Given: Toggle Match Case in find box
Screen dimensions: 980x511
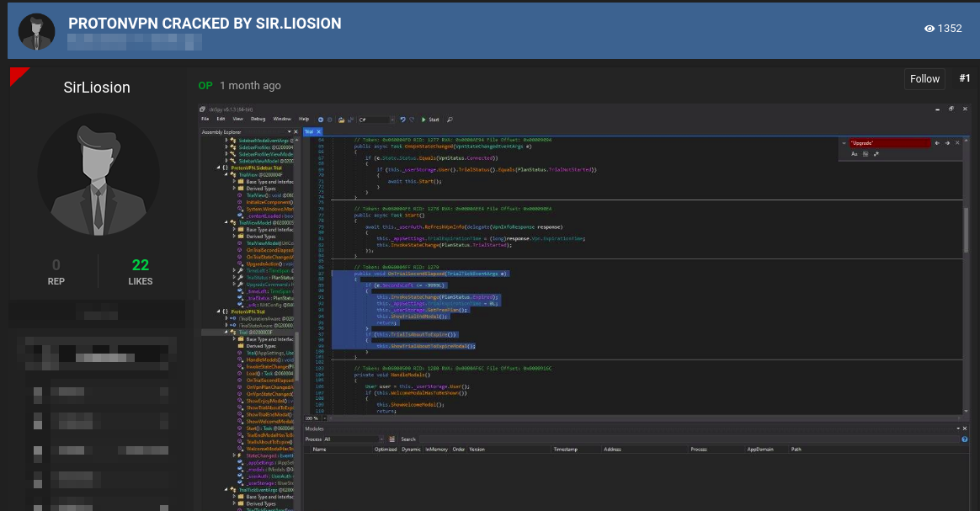Looking at the screenshot, I should pos(855,154).
